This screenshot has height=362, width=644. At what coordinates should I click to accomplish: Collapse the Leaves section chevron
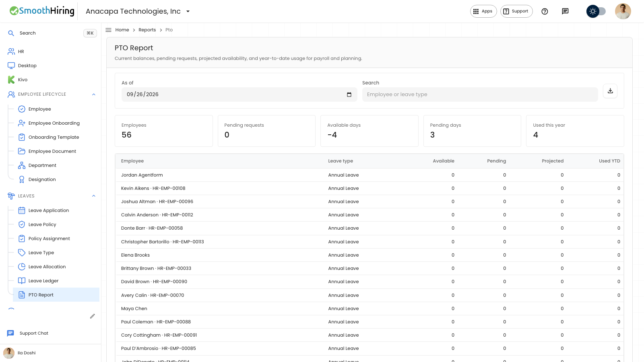coord(94,196)
